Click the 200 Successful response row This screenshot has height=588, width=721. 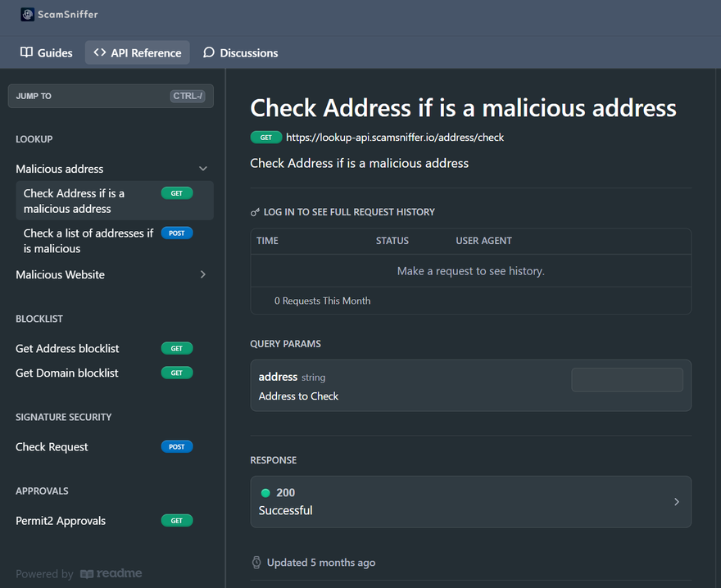[x=471, y=501]
